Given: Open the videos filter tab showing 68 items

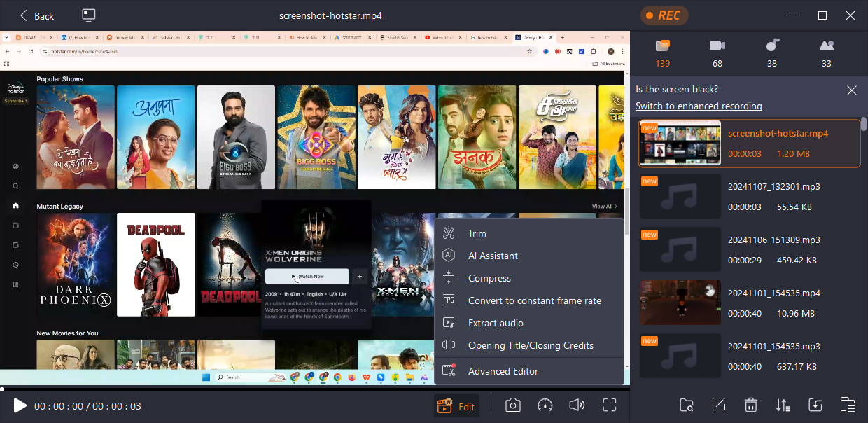Looking at the screenshot, I should click(717, 53).
